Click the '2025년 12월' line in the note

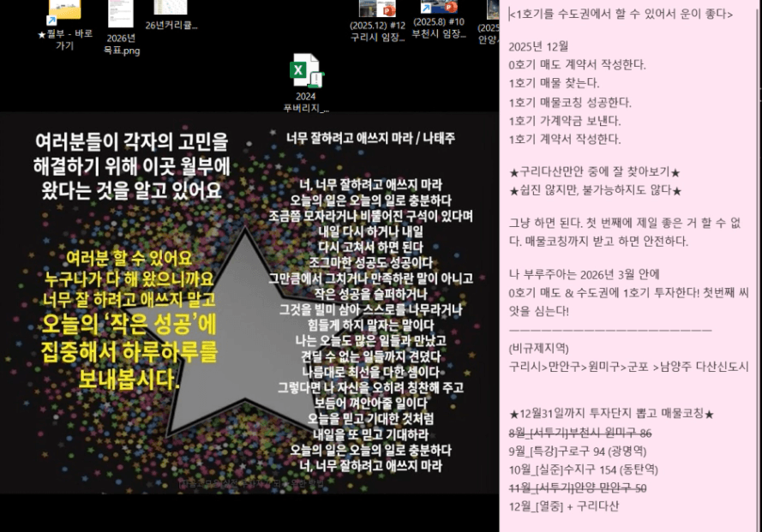(x=538, y=46)
